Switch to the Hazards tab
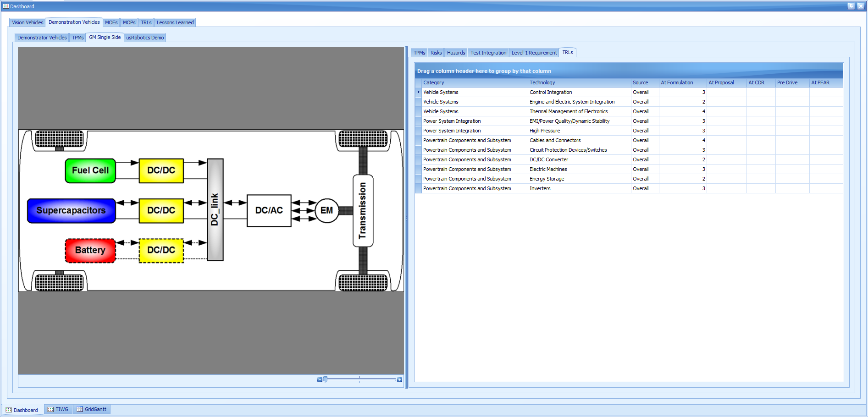The height and width of the screenshot is (417, 868). pyautogui.click(x=456, y=53)
